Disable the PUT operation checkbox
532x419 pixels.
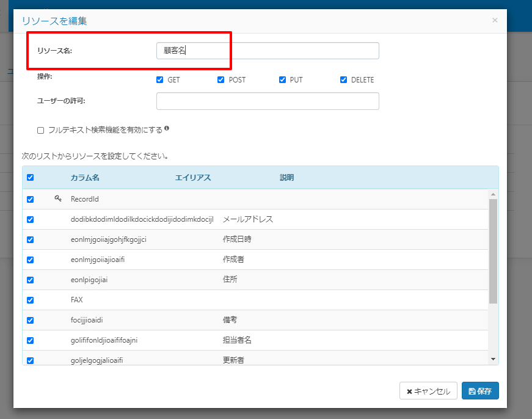[282, 79]
